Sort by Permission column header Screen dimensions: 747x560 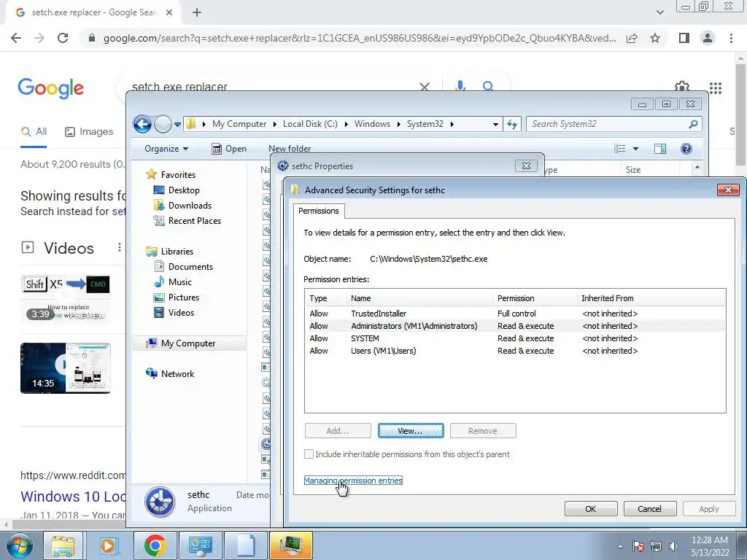(535, 298)
